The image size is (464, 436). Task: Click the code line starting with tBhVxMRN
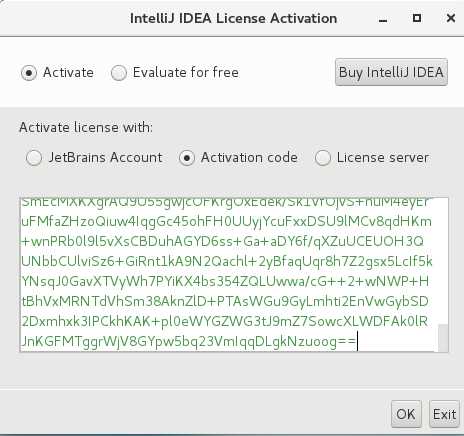pyautogui.click(x=225, y=301)
